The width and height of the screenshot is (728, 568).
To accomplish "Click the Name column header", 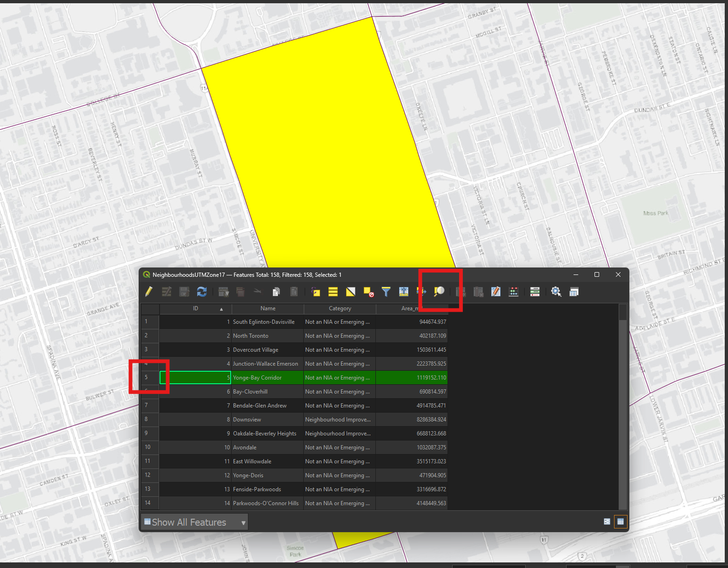I will (268, 308).
